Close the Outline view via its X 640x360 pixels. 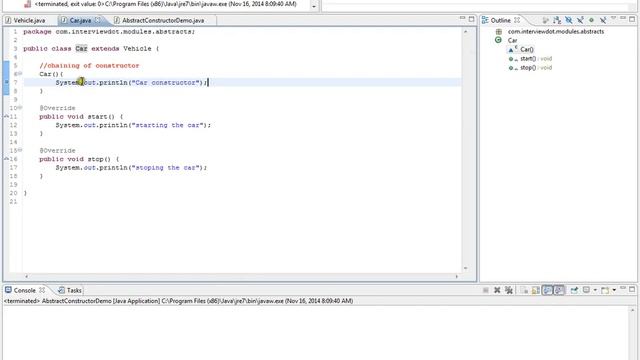pyautogui.click(x=517, y=20)
